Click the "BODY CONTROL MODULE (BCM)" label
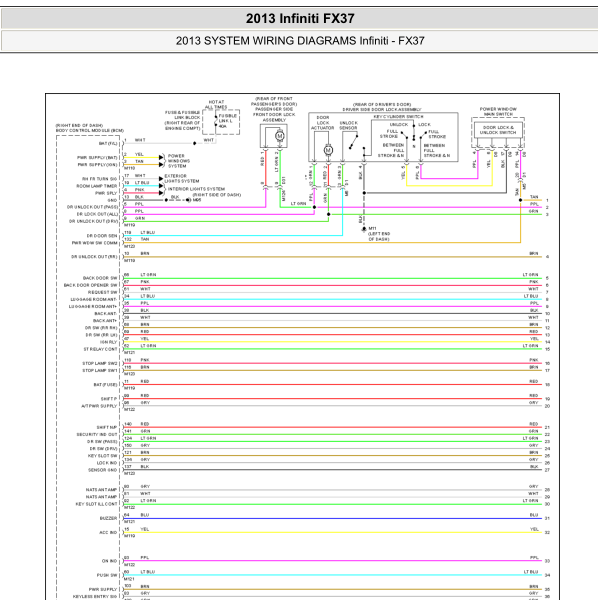Image resolution: width=598 pixels, height=600 pixels. click(90, 130)
